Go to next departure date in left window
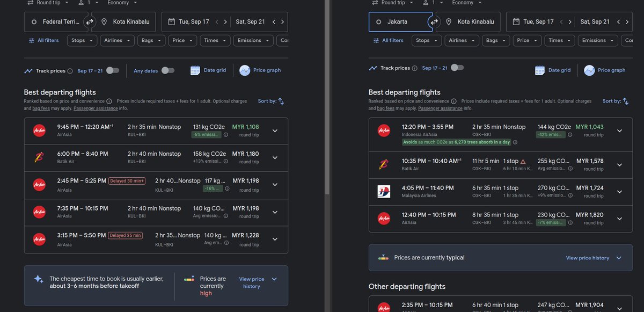Viewport: 644px width, 312px height. (x=225, y=22)
